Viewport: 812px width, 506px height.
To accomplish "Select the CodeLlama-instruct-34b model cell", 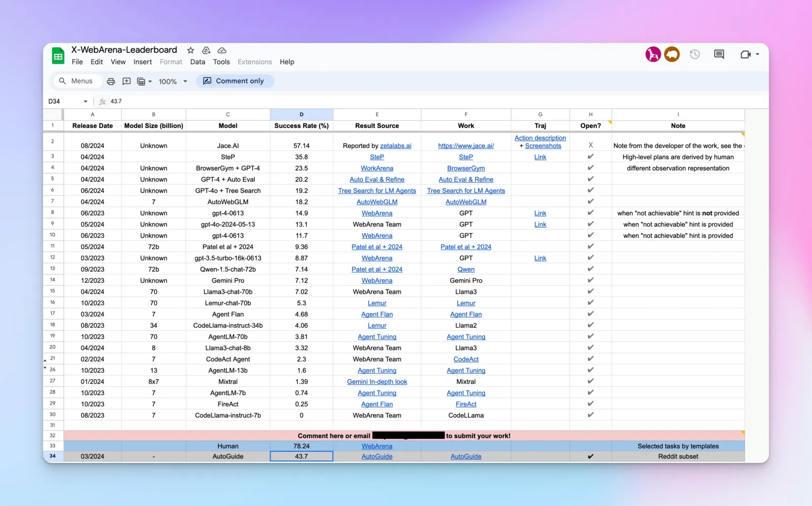I will point(228,326).
